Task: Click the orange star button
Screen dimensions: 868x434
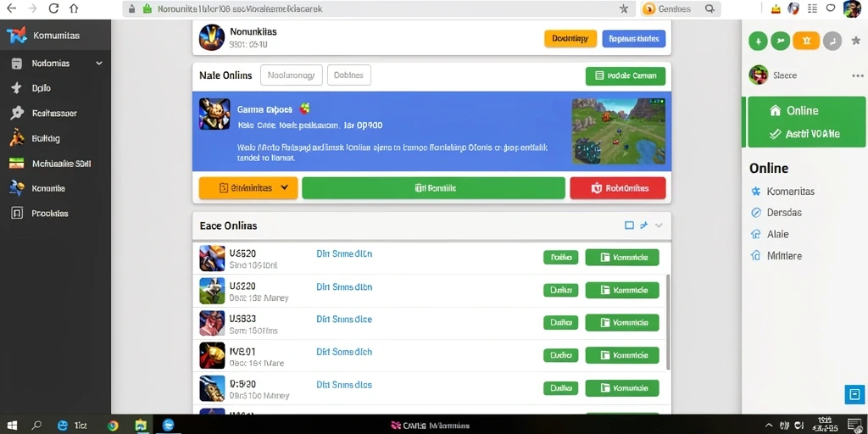Action: point(806,41)
